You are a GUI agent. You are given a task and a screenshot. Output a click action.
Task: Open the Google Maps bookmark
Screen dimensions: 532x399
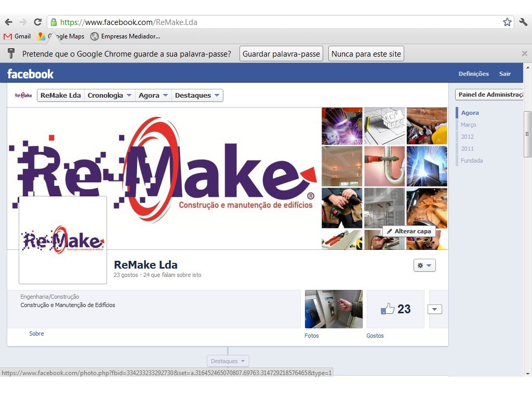coord(61,36)
